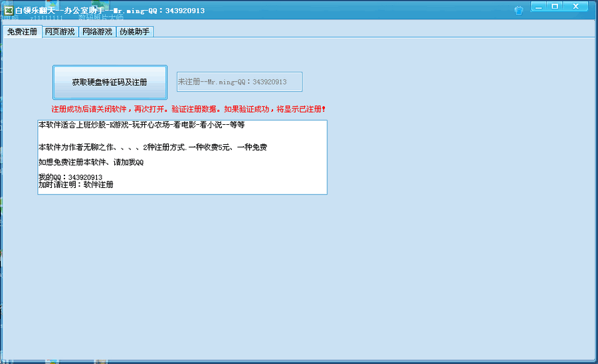Minimize the 白领乐翻天 window
The height and width of the screenshot is (364, 598).
(538, 7)
